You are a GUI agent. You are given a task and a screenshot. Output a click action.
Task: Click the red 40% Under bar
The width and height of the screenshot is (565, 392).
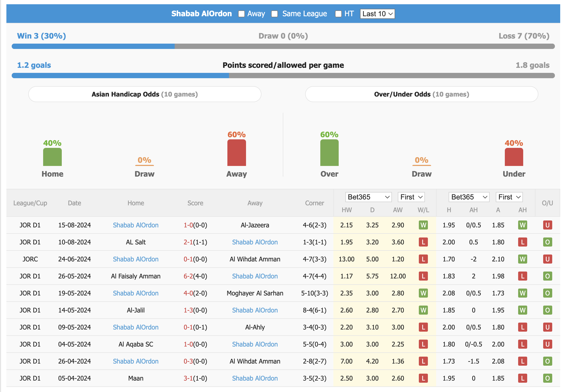tap(514, 157)
